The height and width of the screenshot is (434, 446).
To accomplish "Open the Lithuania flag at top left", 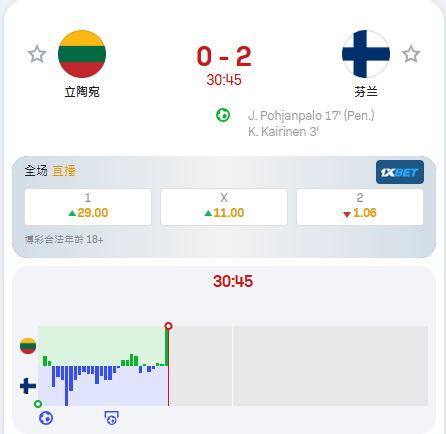I will 82,54.
